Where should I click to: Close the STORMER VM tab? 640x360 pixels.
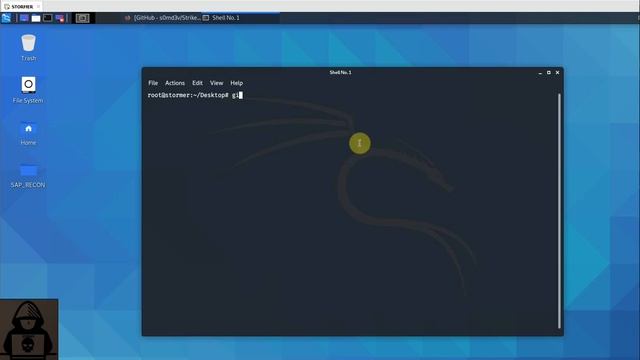38,7
